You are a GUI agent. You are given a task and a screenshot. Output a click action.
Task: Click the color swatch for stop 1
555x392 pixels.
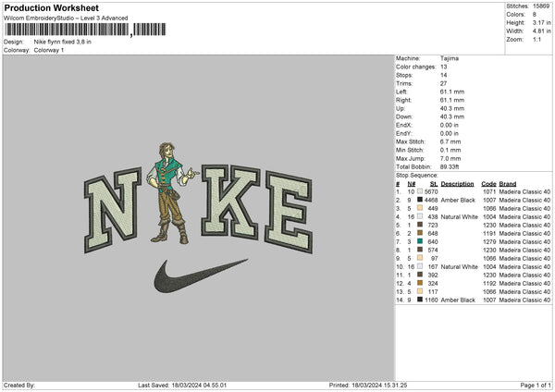(420, 191)
